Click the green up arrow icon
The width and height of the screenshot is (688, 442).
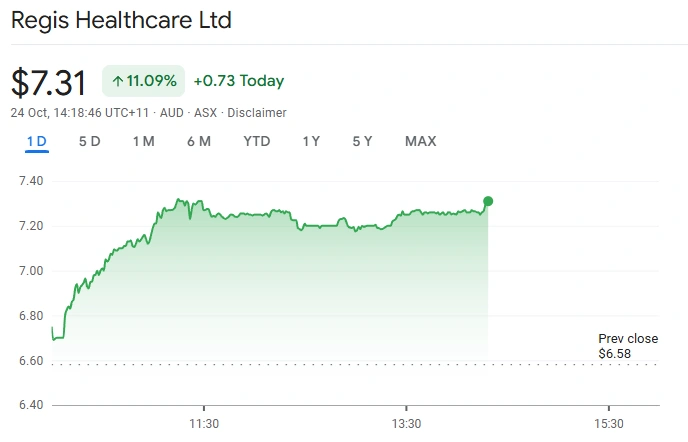118,81
